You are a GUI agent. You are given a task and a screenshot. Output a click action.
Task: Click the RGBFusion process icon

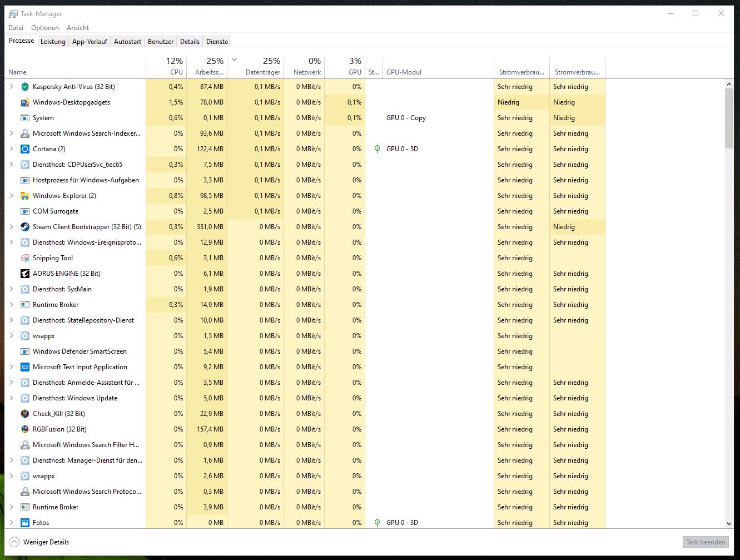(x=24, y=429)
